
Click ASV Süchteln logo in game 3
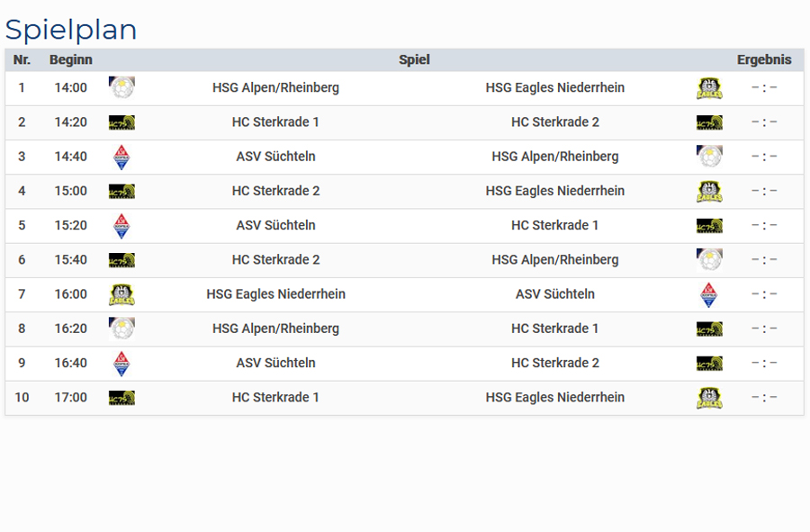(x=121, y=157)
